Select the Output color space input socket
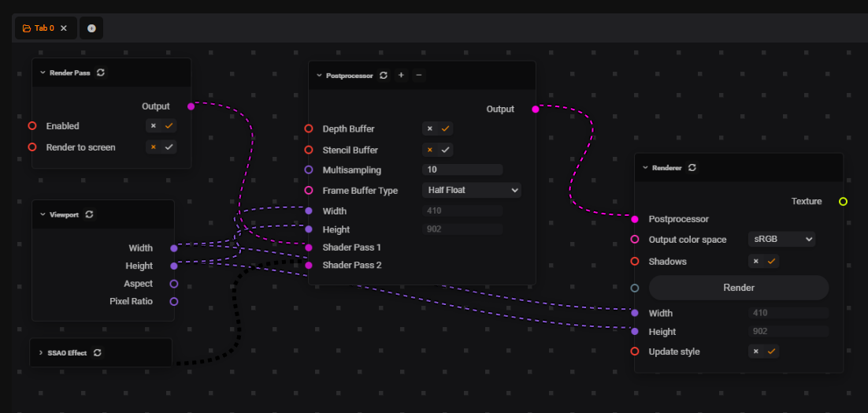This screenshot has height=413, width=868. (635, 240)
